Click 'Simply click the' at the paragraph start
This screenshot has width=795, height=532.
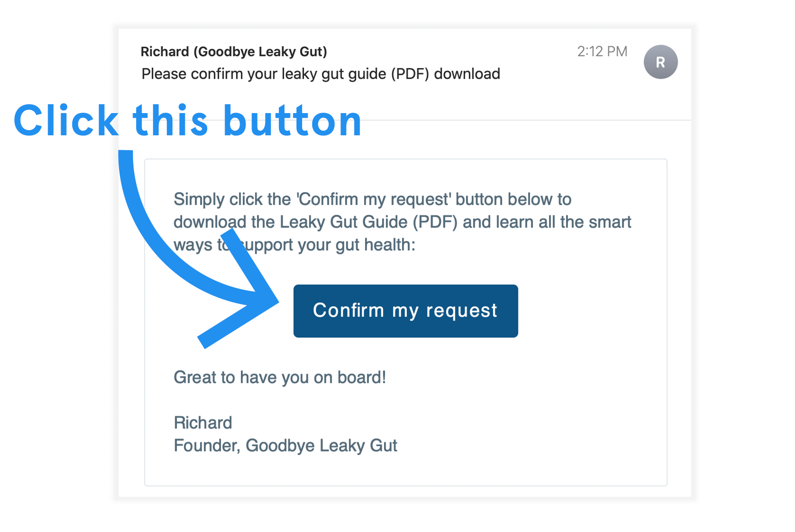point(232,199)
